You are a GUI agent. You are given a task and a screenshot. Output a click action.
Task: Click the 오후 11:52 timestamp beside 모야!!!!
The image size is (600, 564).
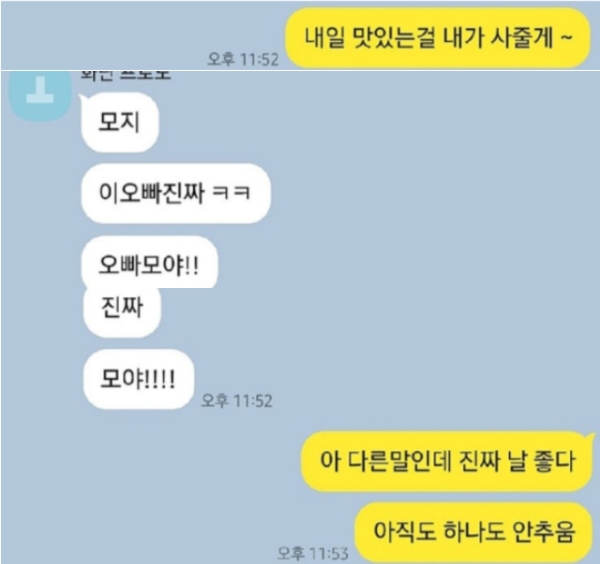[236, 401]
